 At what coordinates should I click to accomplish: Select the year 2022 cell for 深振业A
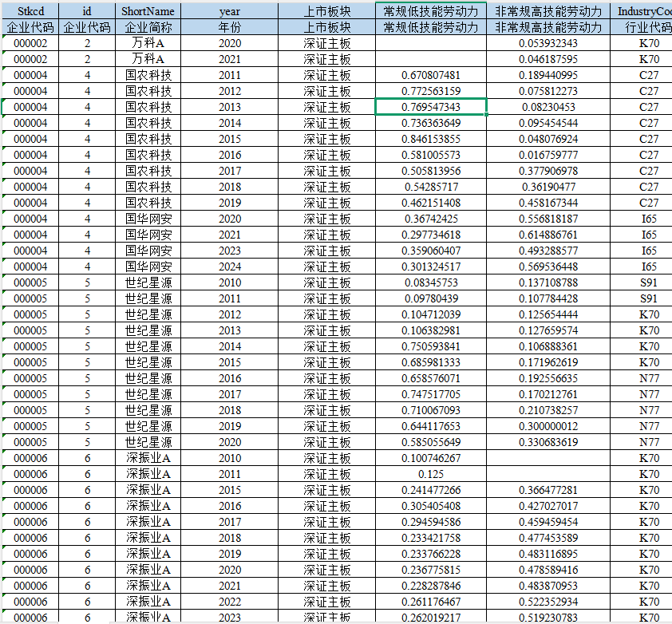point(229,602)
